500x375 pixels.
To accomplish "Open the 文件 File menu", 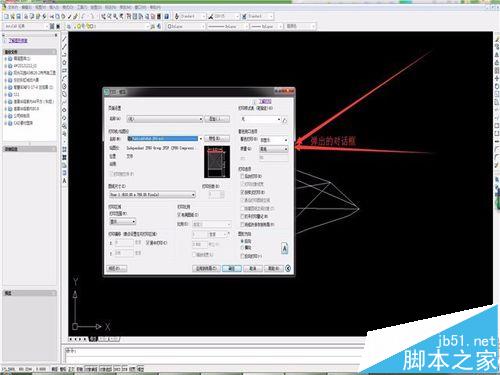I will [x=13, y=7].
